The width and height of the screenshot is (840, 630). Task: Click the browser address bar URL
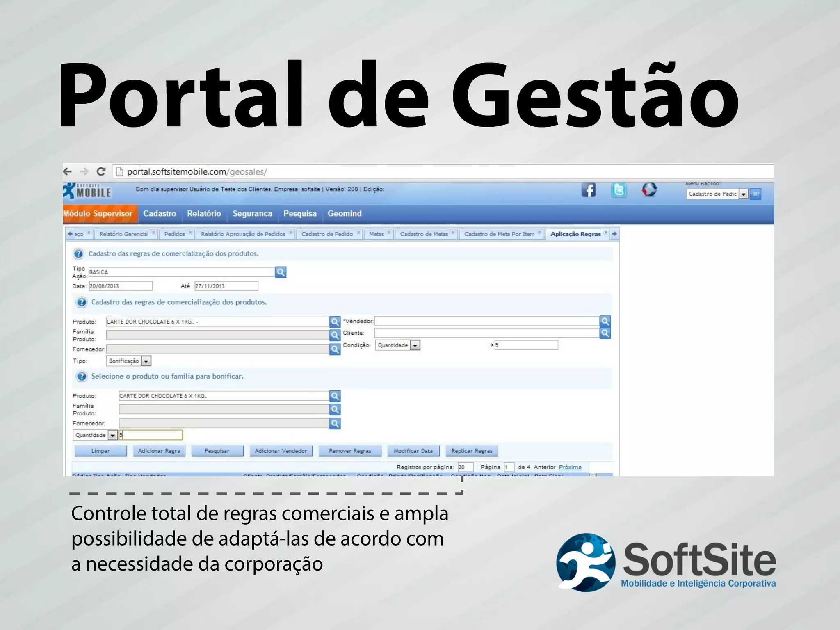(x=197, y=172)
